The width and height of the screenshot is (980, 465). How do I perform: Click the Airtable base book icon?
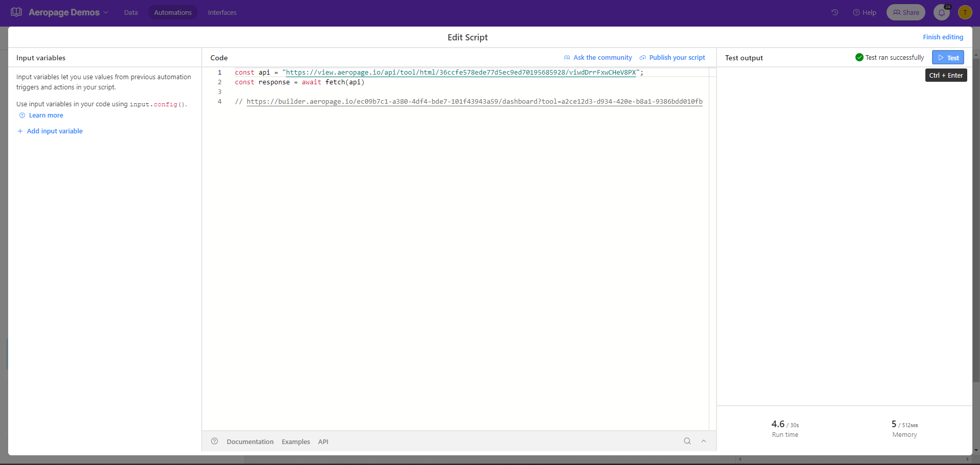[16, 12]
